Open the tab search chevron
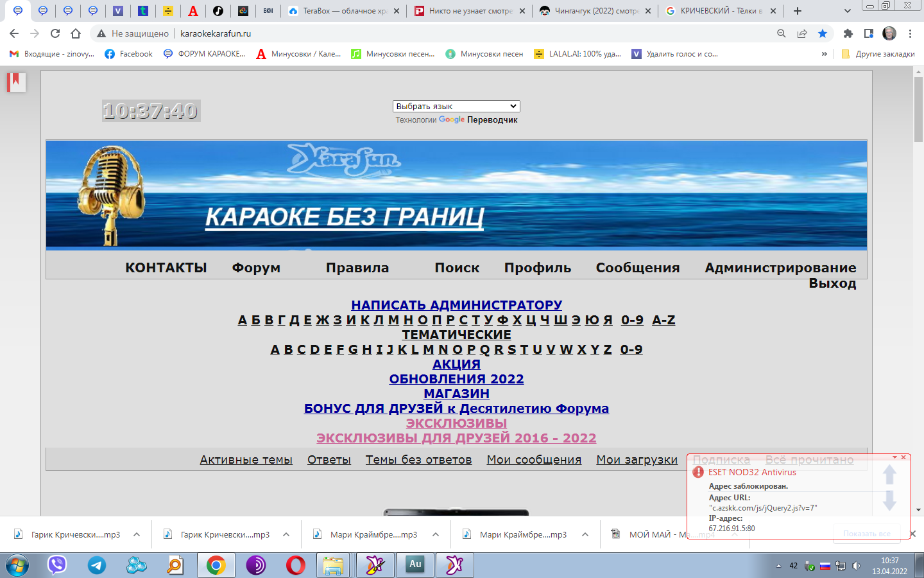 tap(848, 11)
